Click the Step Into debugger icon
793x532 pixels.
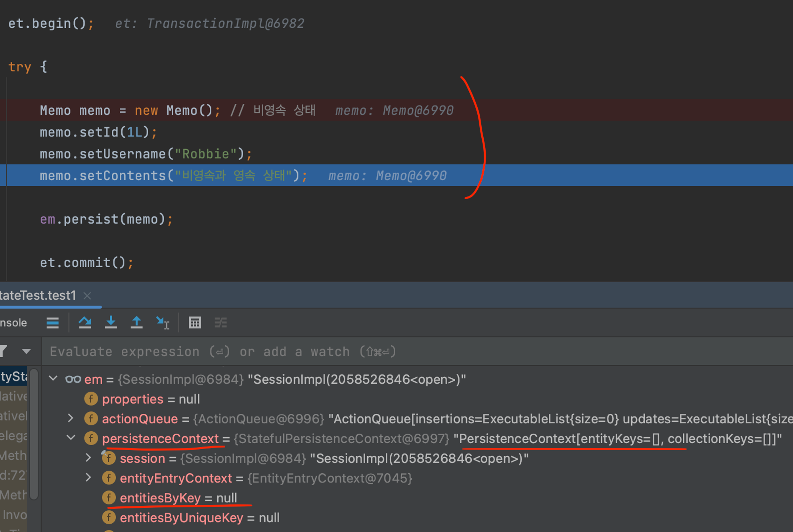pos(111,323)
